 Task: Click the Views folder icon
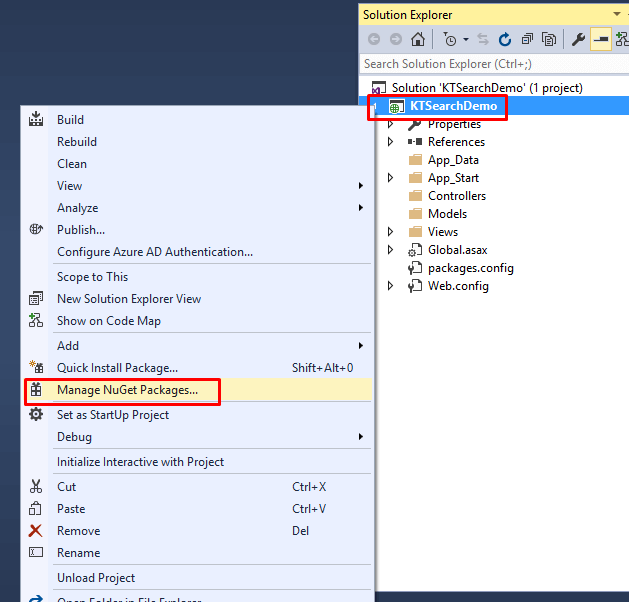[x=415, y=232]
